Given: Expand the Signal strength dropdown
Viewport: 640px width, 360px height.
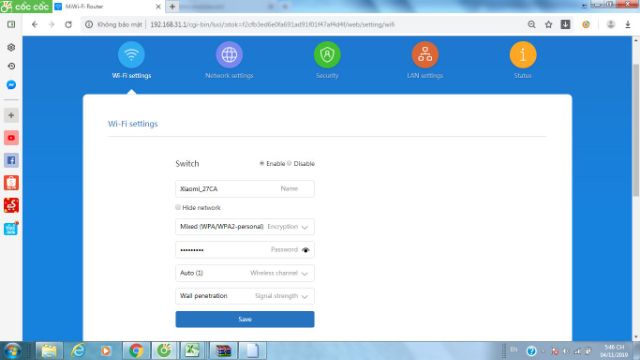Looking at the screenshot, I should [245, 296].
